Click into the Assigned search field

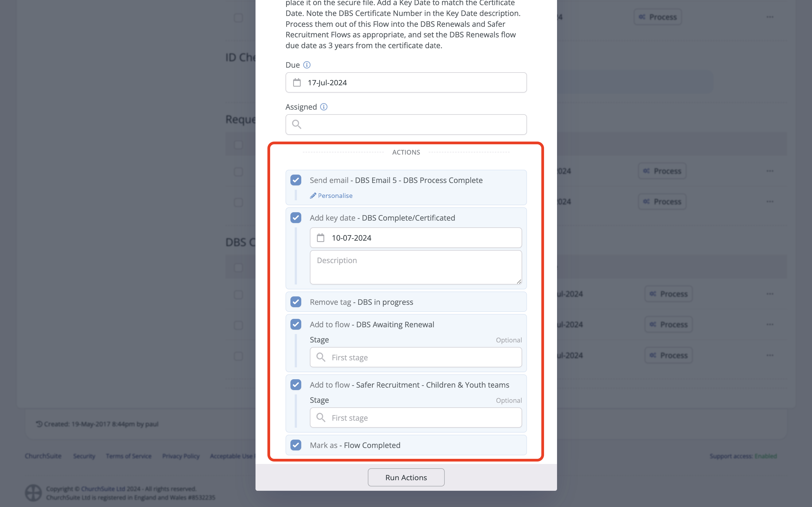(x=406, y=125)
